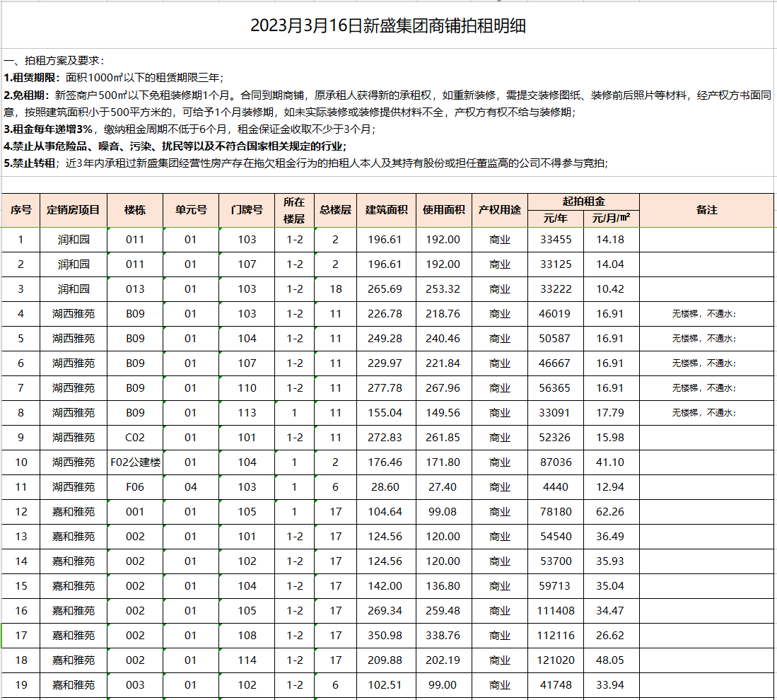Click the 租金每年递增3% rule text line
The image size is (777, 700).
pyautogui.click(x=189, y=129)
